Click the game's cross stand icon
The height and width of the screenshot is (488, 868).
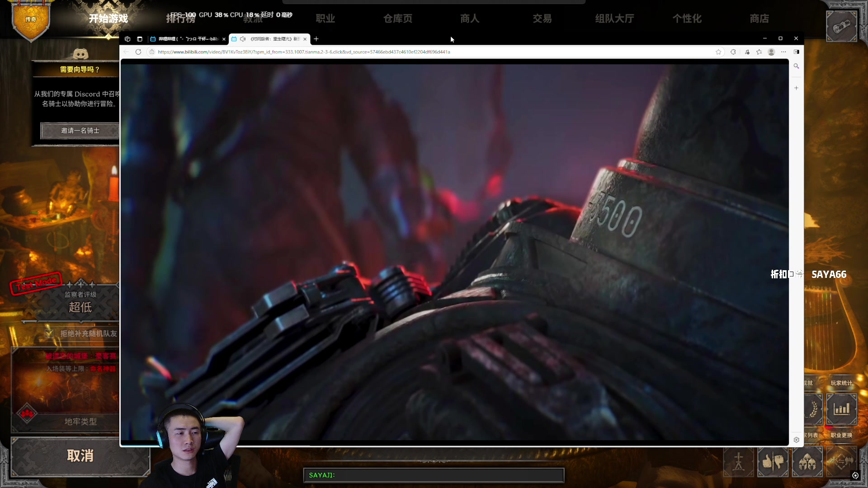(739, 462)
